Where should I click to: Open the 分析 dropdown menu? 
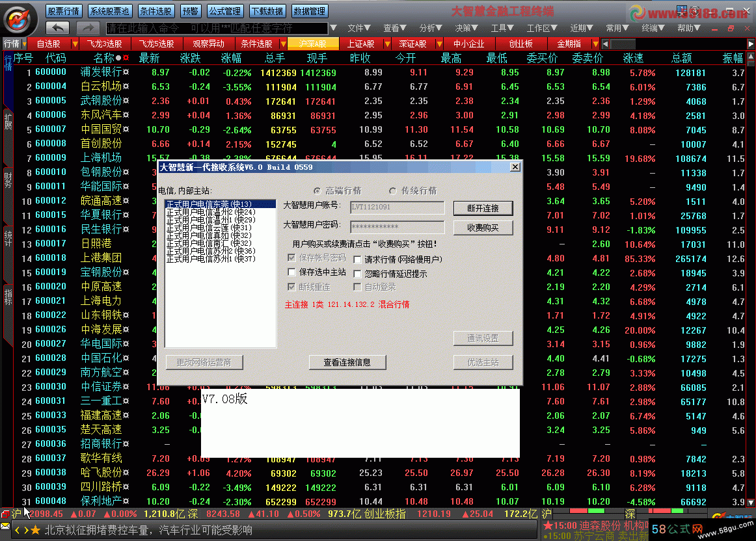[x=431, y=29]
